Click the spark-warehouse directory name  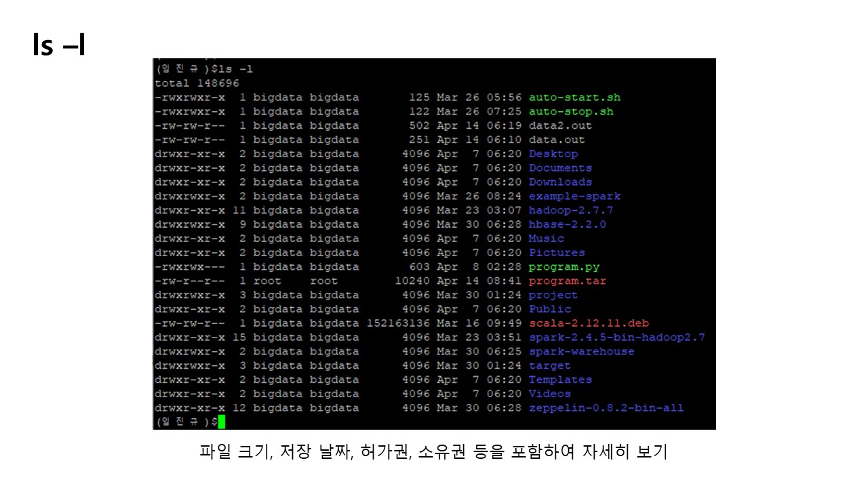(582, 352)
